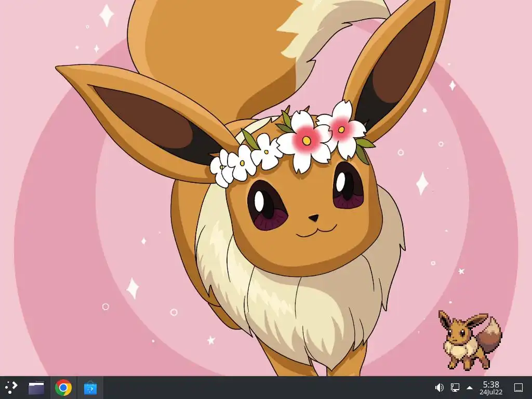Open the audio volume tray icon

click(x=440, y=388)
